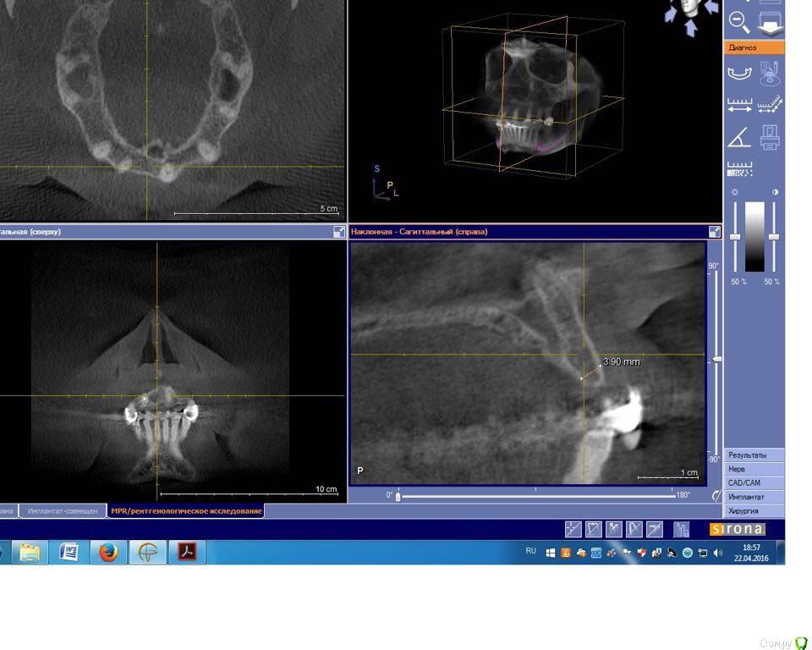This screenshot has width=812, height=650.
Task: Expand the Результаты panel section
Action: coord(754,454)
